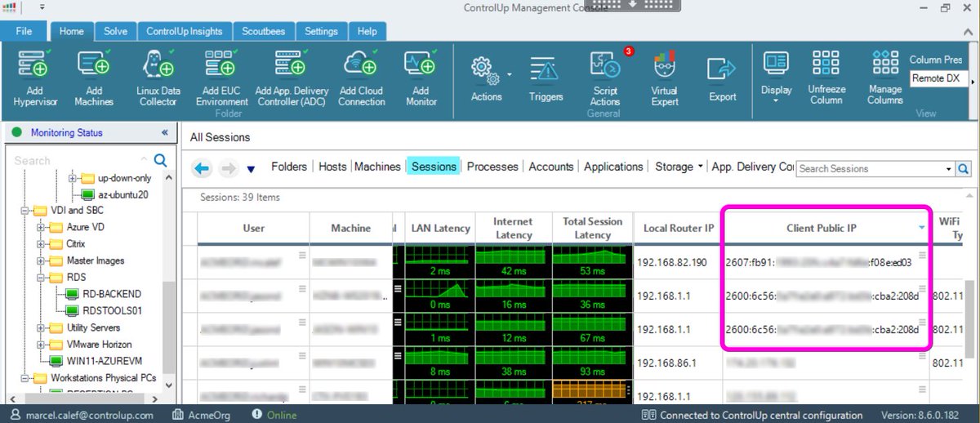Open the File menu
The height and width of the screenshot is (423, 980).
24,31
